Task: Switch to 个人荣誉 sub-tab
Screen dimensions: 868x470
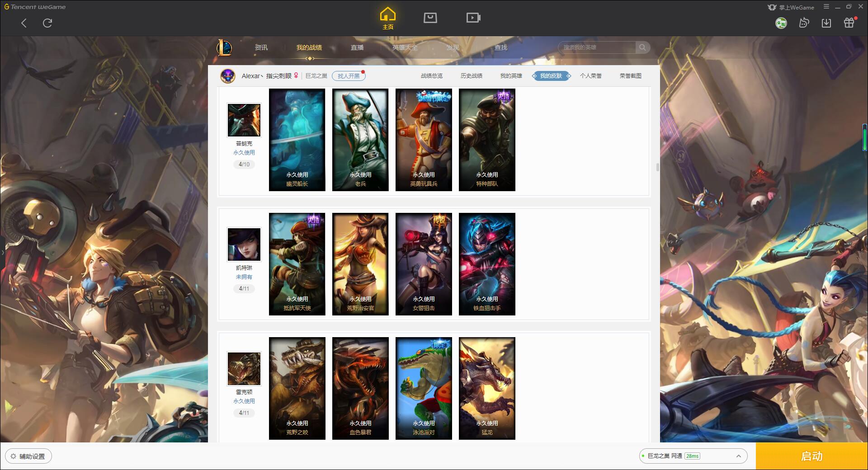Action: click(x=591, y=76)
